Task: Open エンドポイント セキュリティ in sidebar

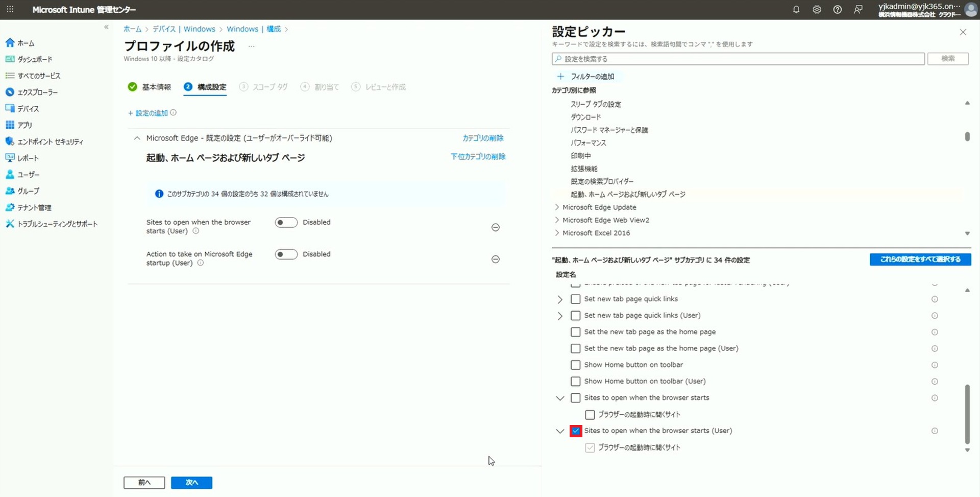Action: click(50, 141)
